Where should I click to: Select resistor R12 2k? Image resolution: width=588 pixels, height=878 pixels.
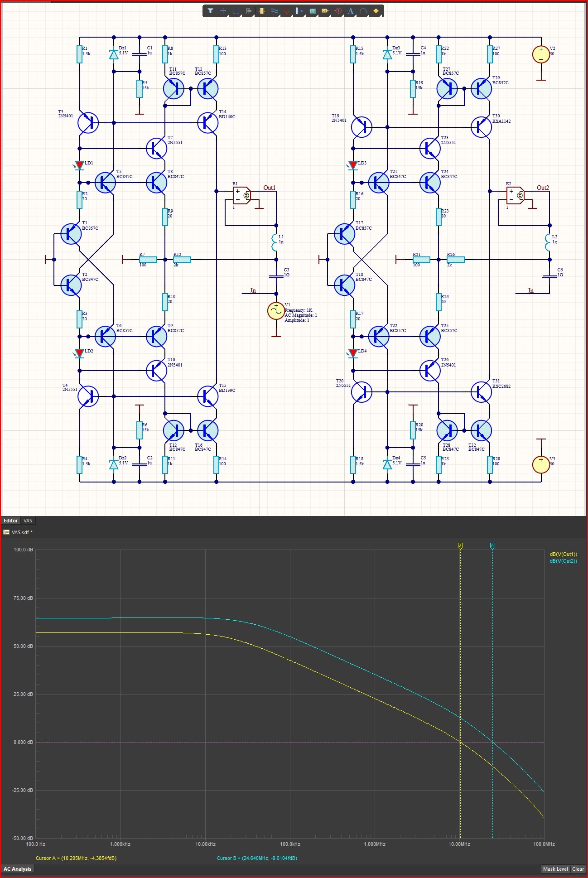coord(182,260)
